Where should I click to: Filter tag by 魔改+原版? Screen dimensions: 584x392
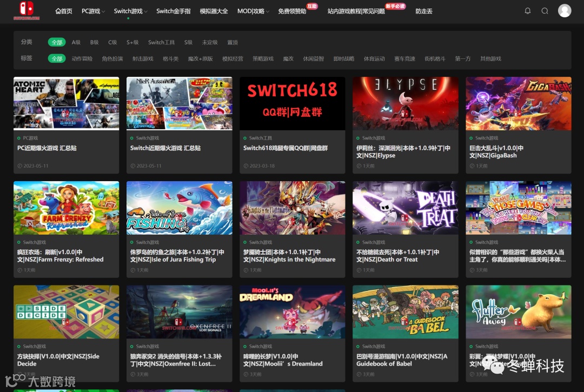[201, 59]
